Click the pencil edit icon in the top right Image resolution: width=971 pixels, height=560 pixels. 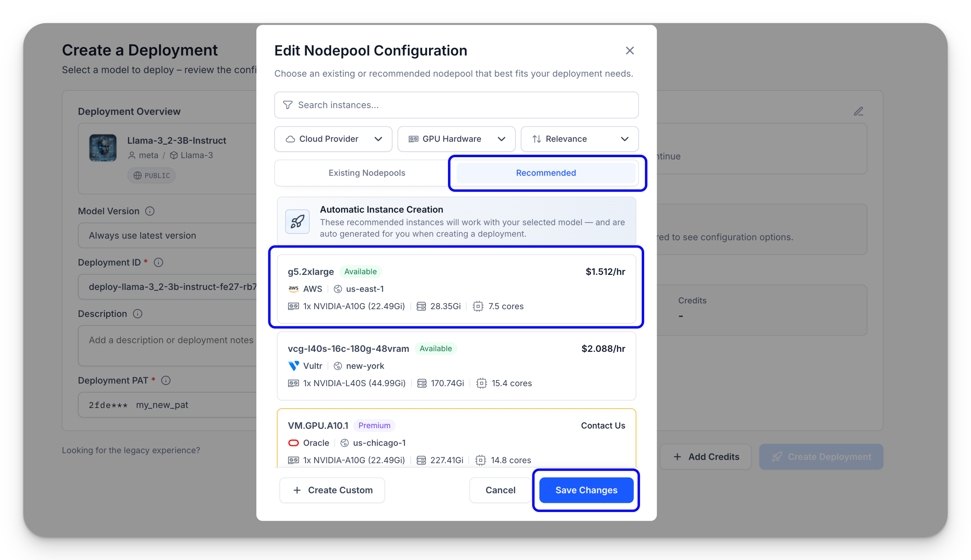(858, 112)
